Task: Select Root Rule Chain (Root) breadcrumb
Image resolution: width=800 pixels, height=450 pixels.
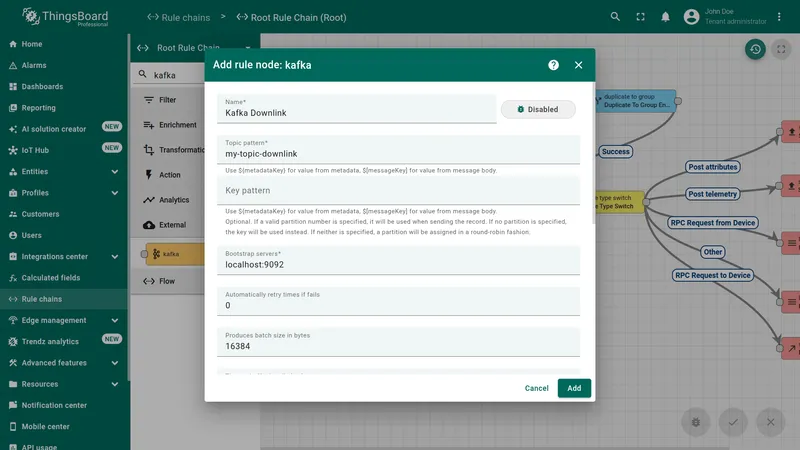Action: click(291, 17)
